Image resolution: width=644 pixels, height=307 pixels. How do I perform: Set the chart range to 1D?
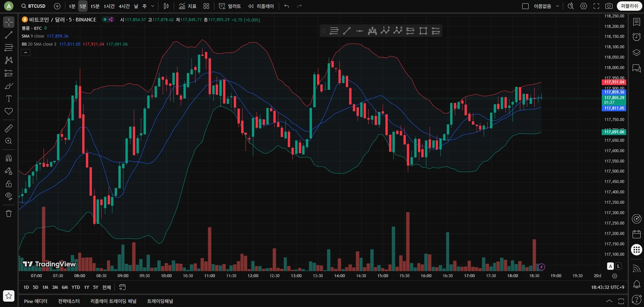pyautogui.click(x=26, y=287)
